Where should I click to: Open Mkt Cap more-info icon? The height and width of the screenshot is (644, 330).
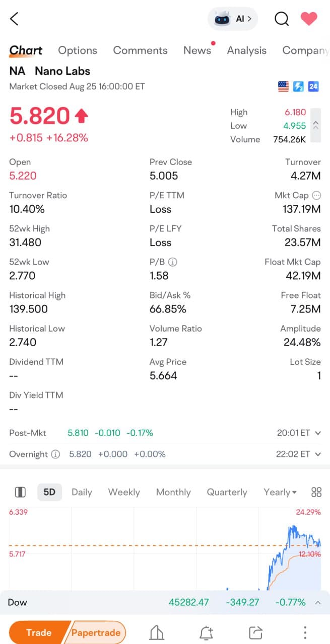pyautogui.click(x=316, y=195)
